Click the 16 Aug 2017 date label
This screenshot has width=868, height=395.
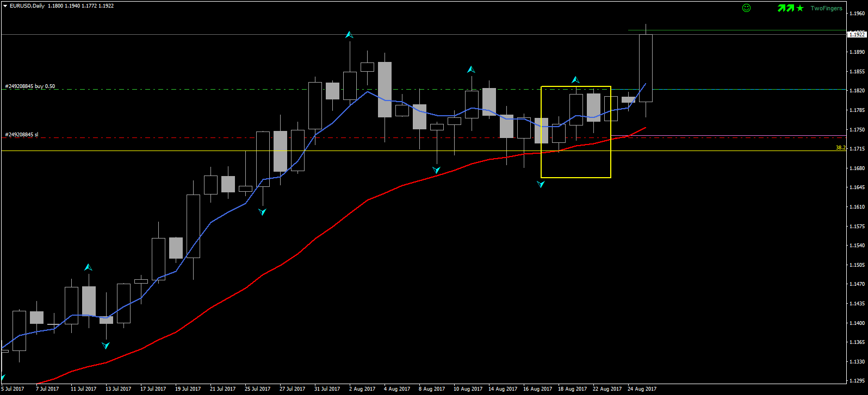point(537,389)
